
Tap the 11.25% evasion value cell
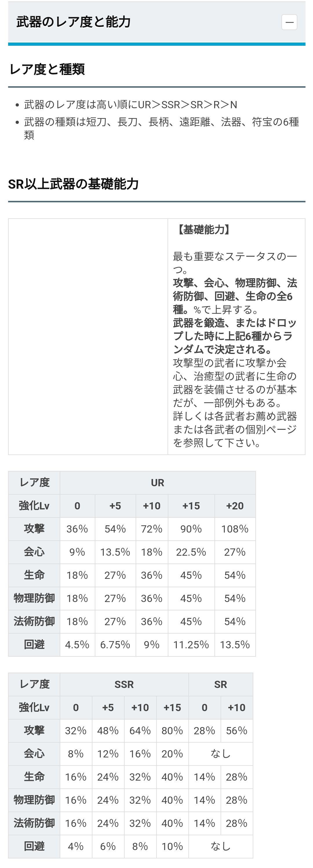(191, 645)
